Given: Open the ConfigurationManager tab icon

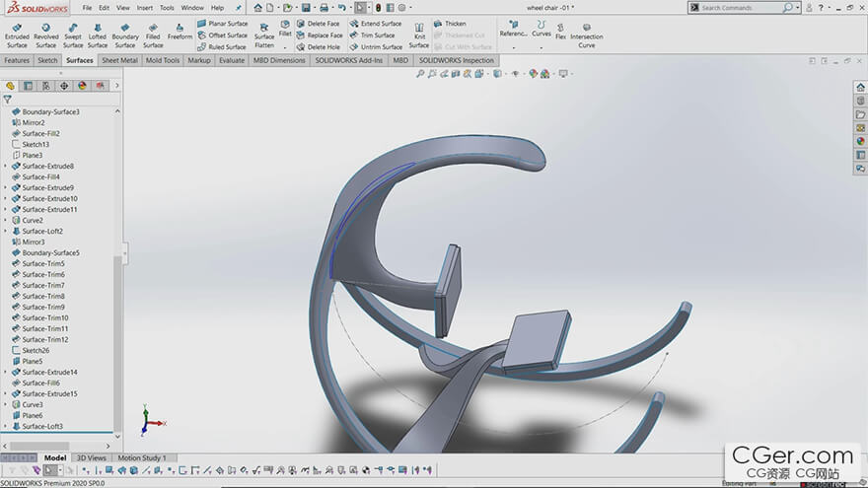Looking at the screenshot, I should tap(46, 86).
